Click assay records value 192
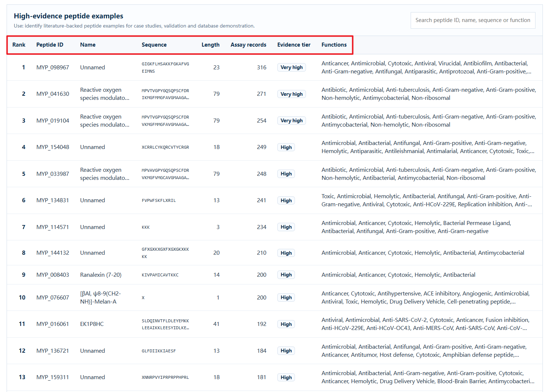The height and width of the screenshot is (392, 548). [262, 324]
